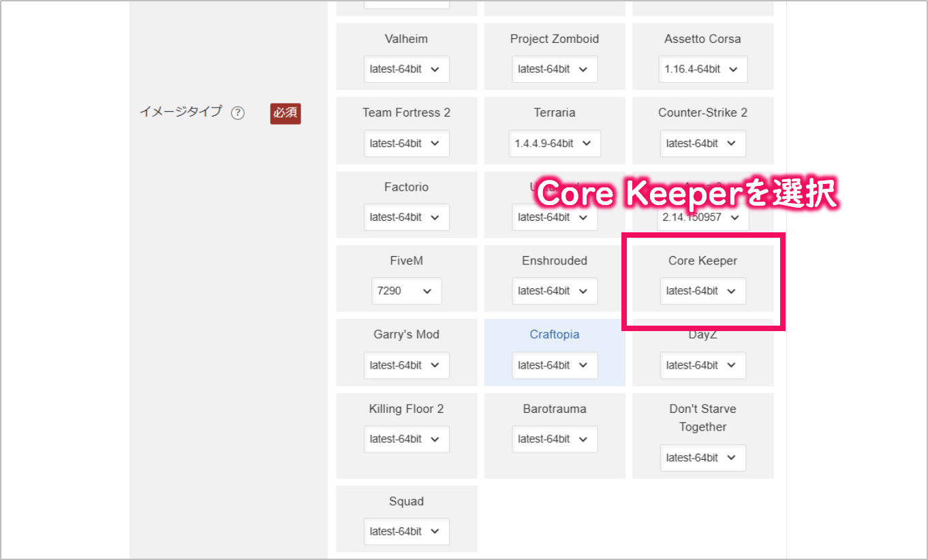Open the Garry's Mod version dropdown

point(406,365)
